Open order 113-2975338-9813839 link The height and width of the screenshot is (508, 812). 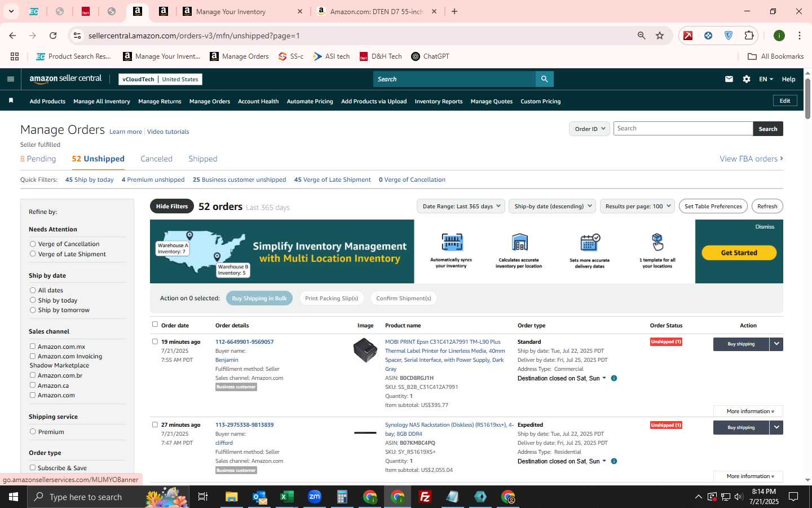244,424
